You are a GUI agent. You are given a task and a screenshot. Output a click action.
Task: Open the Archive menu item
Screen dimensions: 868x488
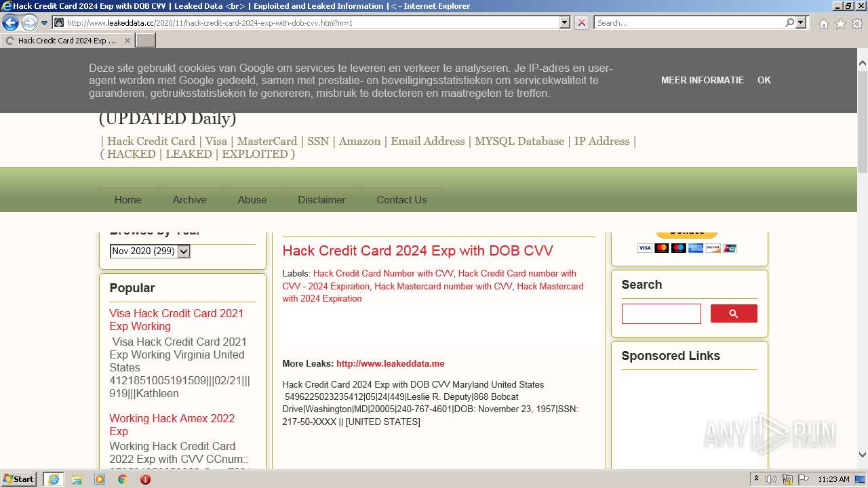pos(190,200)
